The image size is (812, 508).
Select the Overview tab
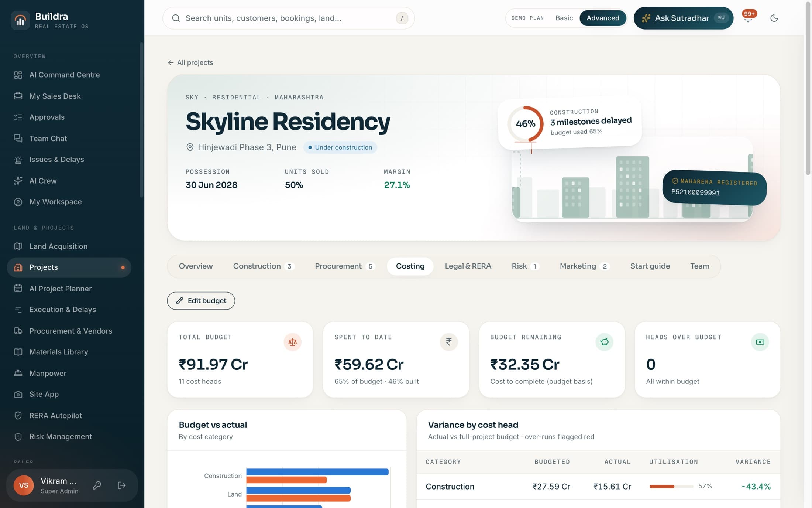(196, 266)
